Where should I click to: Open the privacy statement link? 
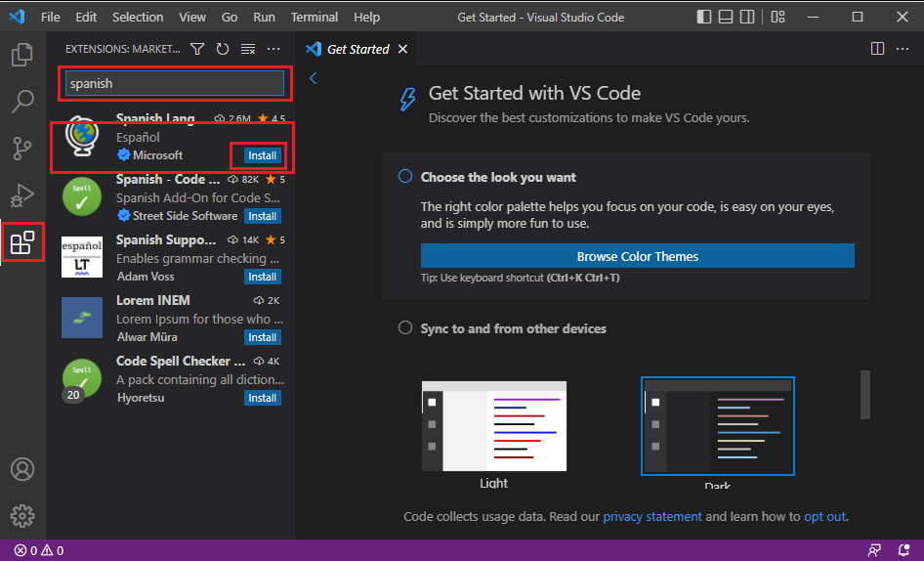tap(652, 516)
